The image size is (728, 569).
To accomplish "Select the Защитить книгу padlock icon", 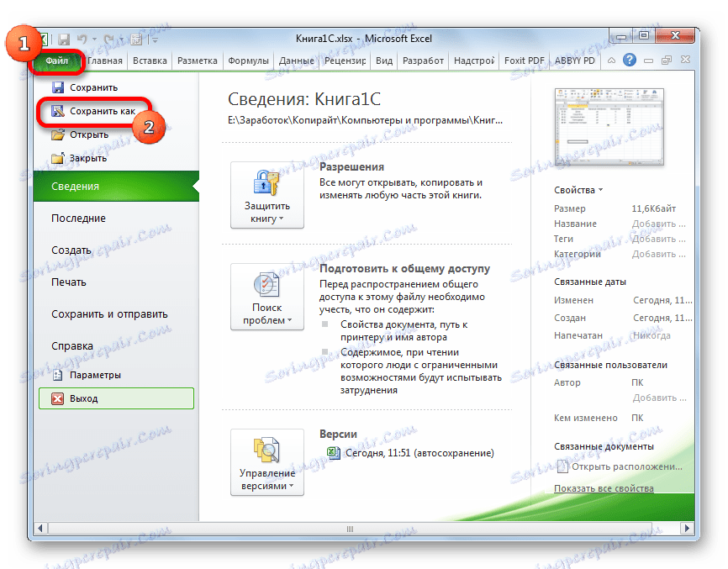I will tap(265, 183).
